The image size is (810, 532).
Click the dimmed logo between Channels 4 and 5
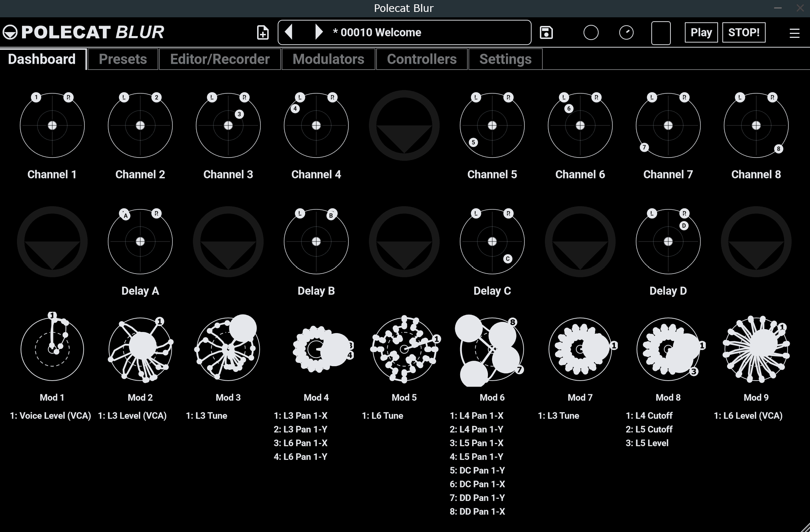coord(404,125)
